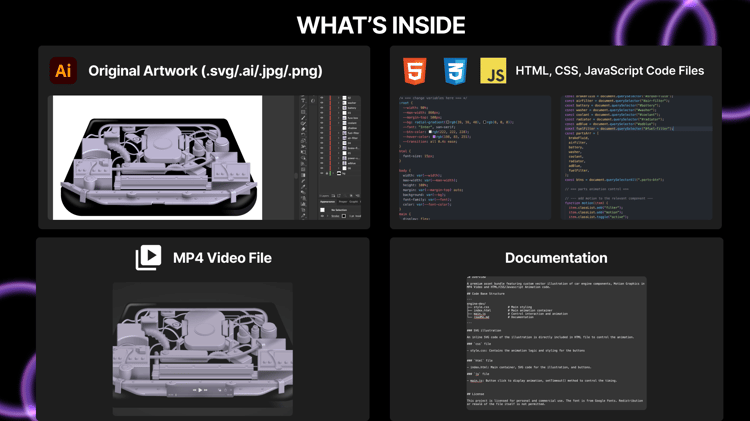Expand the adblue layer arrow
This screenshot has height=421, width=750.
pyautogui.click(x=339, y=163)
